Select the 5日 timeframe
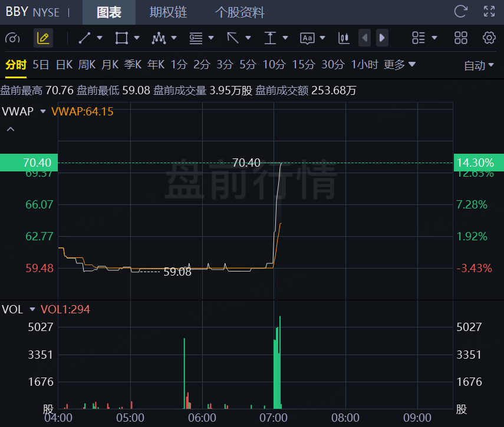Viewport: 504px width, 427px height. click(41, 65)
